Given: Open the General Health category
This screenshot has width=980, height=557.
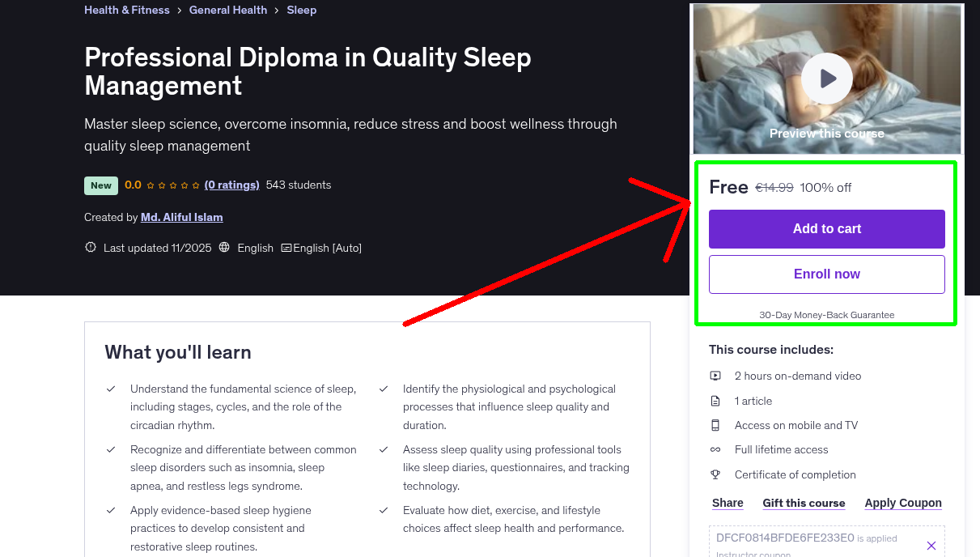Looking at the screenshot, I should click(x=228, y=10).
